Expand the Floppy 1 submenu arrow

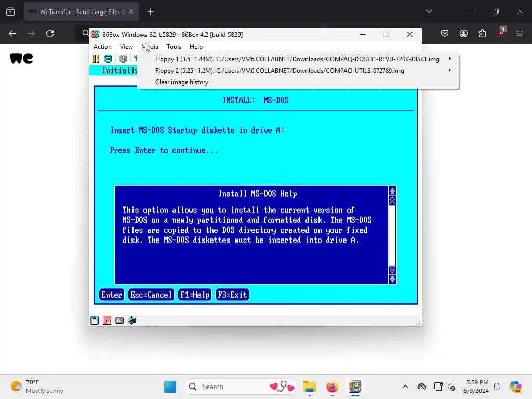click(x=450, y=59)
